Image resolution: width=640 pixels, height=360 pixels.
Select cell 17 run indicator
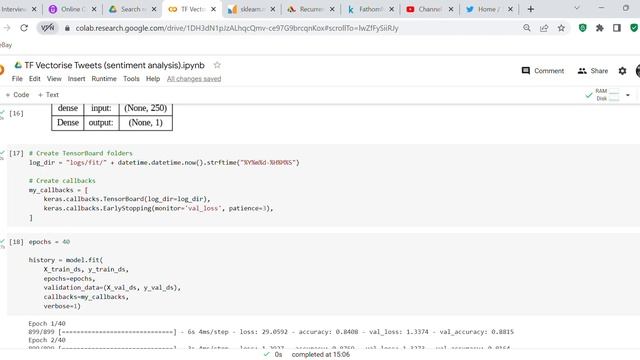[16, 153]
